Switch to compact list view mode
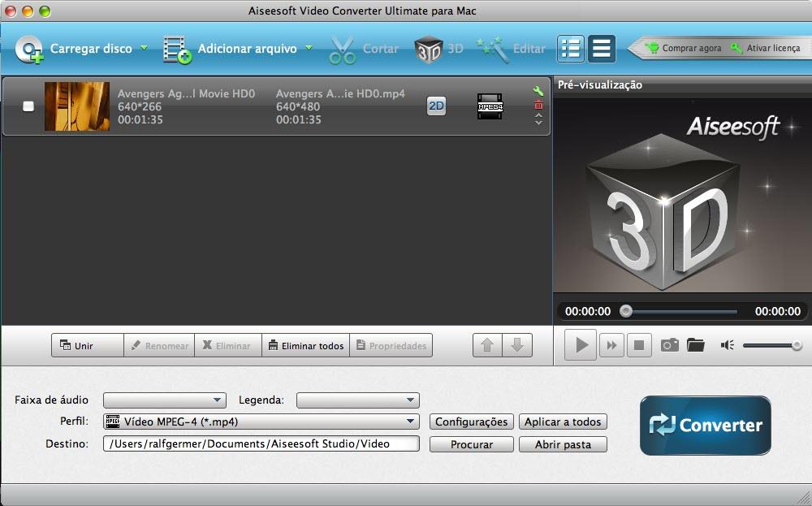The height and width of the screenshot is (506, 812). pos(601,49)
